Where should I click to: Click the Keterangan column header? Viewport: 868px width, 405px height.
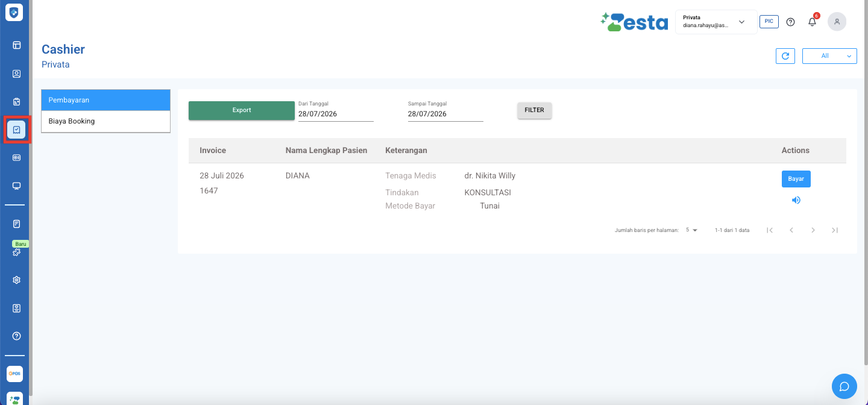406,151
